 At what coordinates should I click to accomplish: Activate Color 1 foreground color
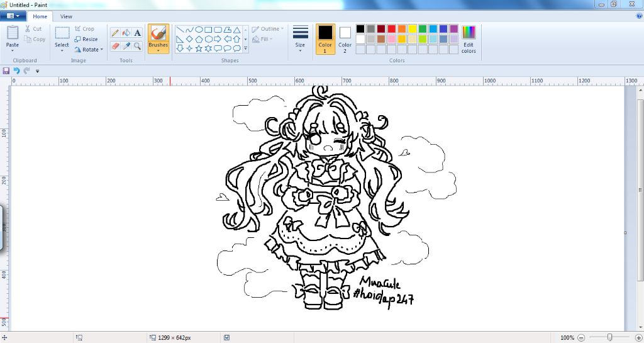click(325, 38)
